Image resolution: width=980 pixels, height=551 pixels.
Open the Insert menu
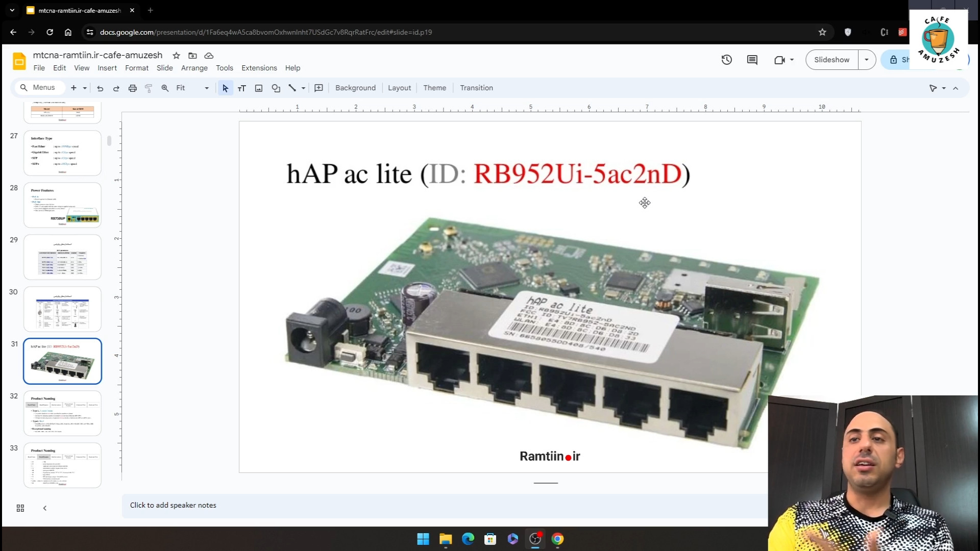click(107, 68)
